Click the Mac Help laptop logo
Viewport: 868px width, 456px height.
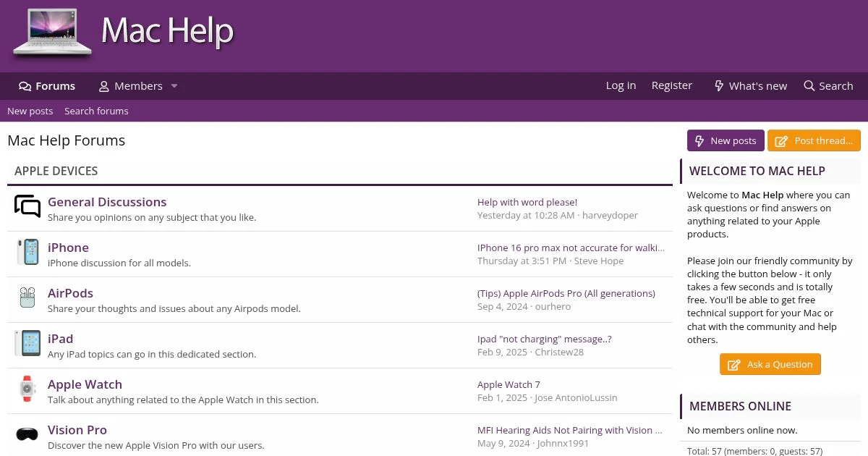(x=52, y=33)
